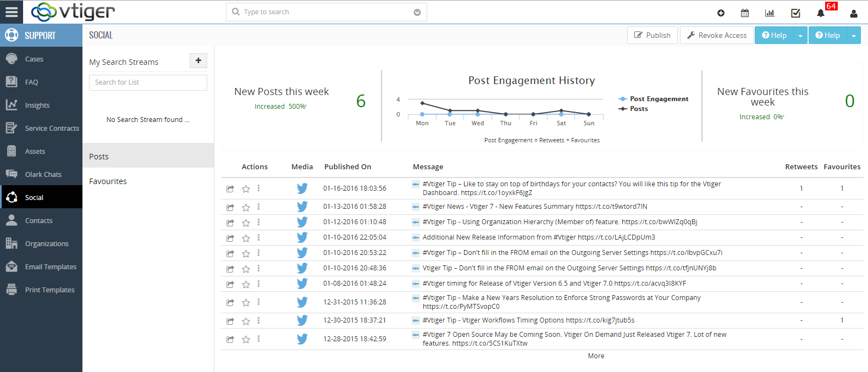Retweet the 12-28-2015 18:42:59 post
868x372 pixels.
(x=230, y=340)
